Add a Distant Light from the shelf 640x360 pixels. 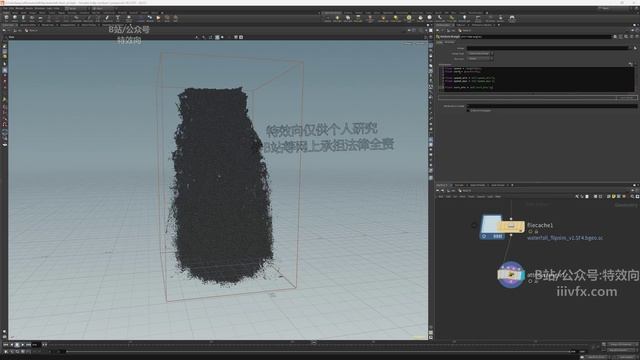[395, 18]
